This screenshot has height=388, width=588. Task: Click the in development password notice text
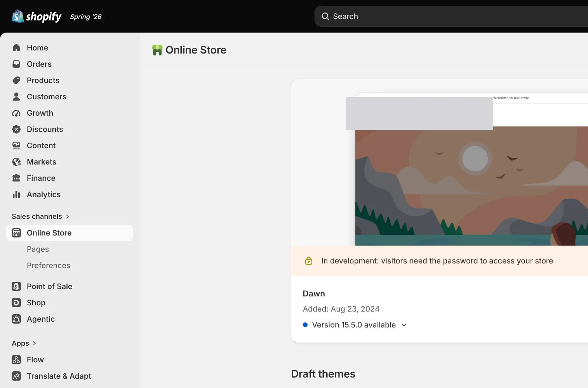click(437, 261)
